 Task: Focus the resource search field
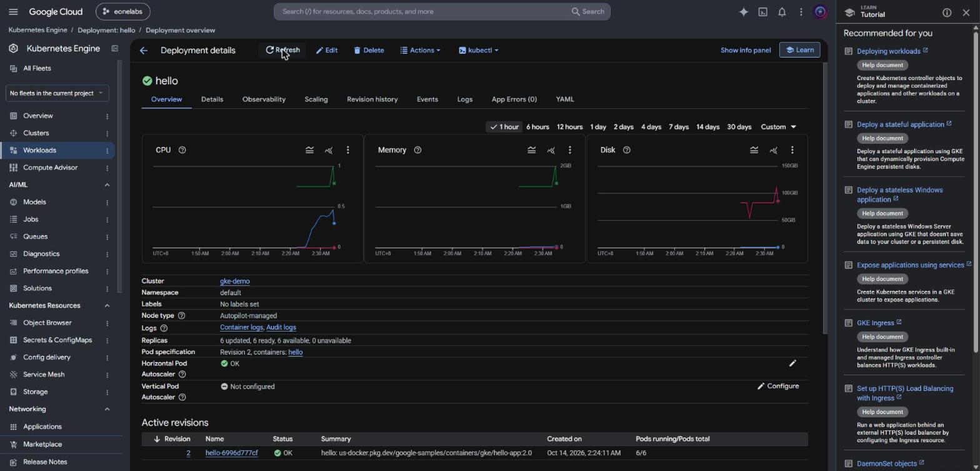(x=442, y=12)
